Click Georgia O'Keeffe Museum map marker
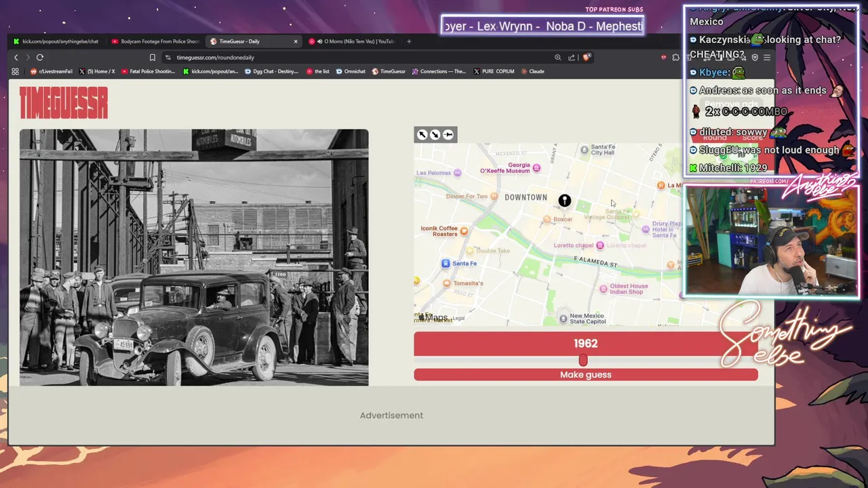Screen dimensions: 868x488 tap(536, 167)
